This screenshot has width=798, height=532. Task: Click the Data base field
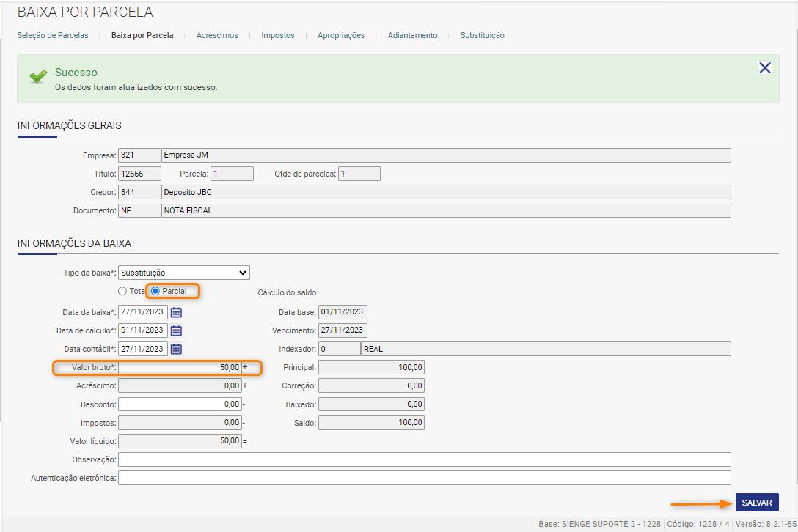pos(343,311)
